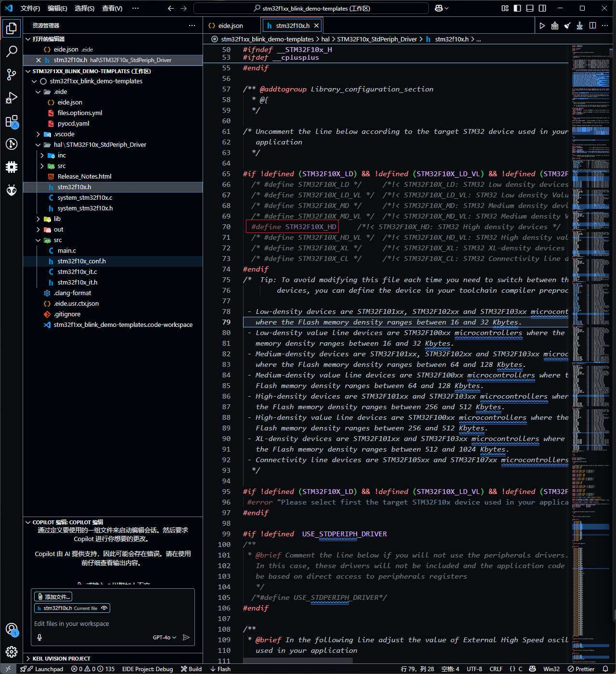Click Flash in the status bar
This screenshot has height=674, width=616.
pos(220,669)
